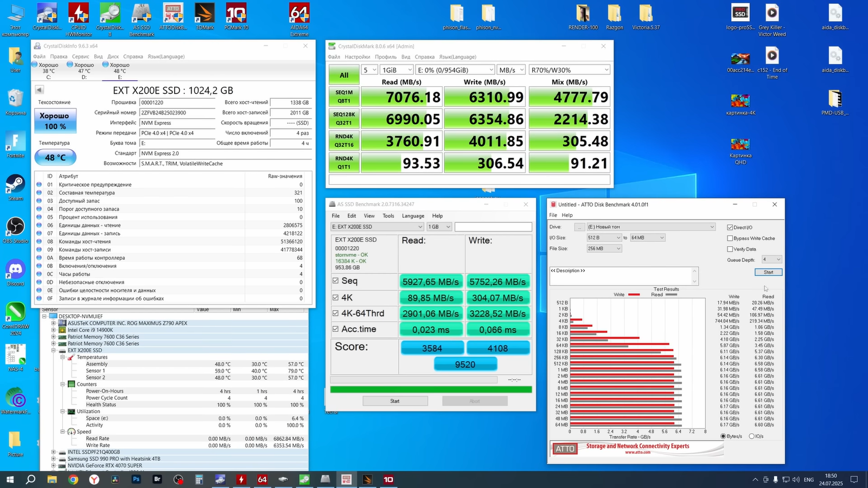Toggle the Direct I/O checkbox in ATTO
This screenshot has width=868, height=488.
(730, 228)
